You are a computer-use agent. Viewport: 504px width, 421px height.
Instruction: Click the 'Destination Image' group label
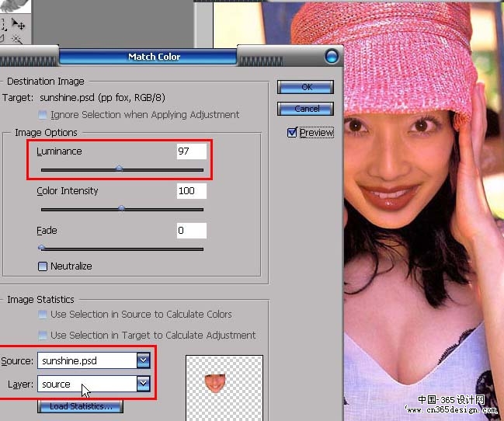pos(46,82)
